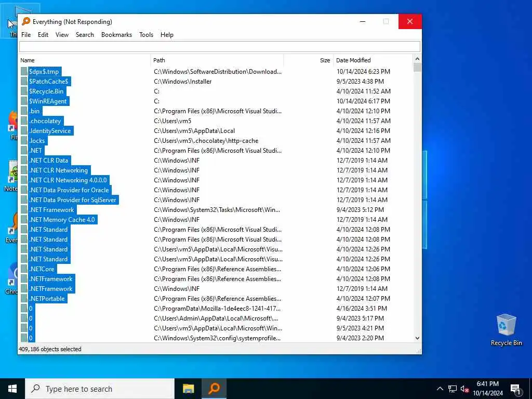Select the .NET CLR Networking 4.0.0.0 entry
Image resolution: width=532 pixels, height=399 pixels.
[x=68, y=180]
